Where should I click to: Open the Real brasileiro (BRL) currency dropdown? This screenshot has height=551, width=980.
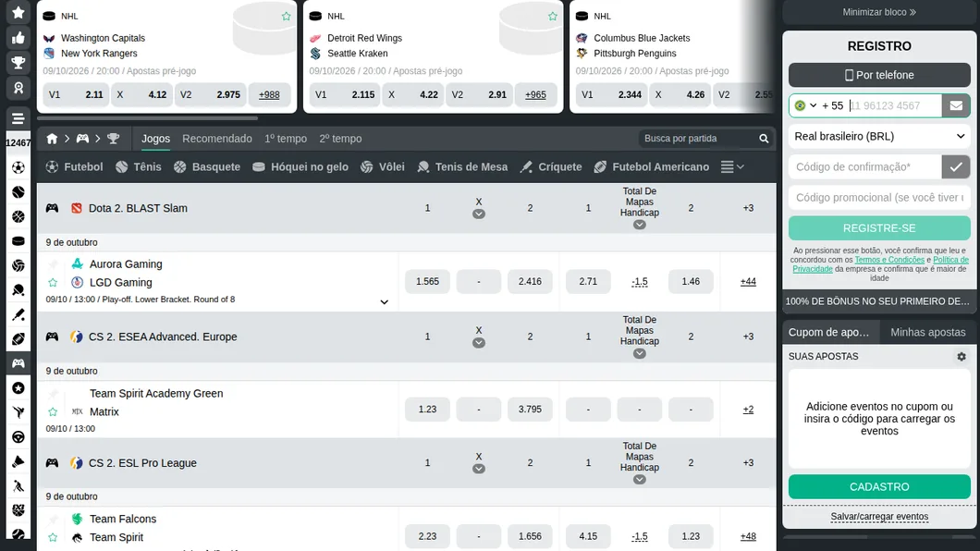879,136
